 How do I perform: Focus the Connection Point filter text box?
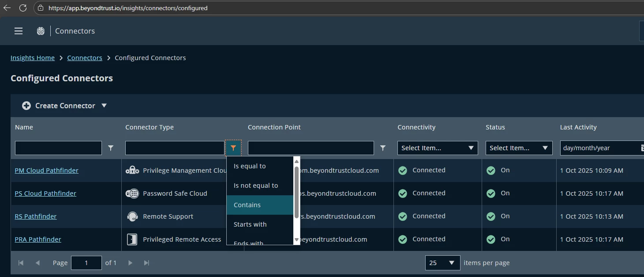(x=311, y=148)
